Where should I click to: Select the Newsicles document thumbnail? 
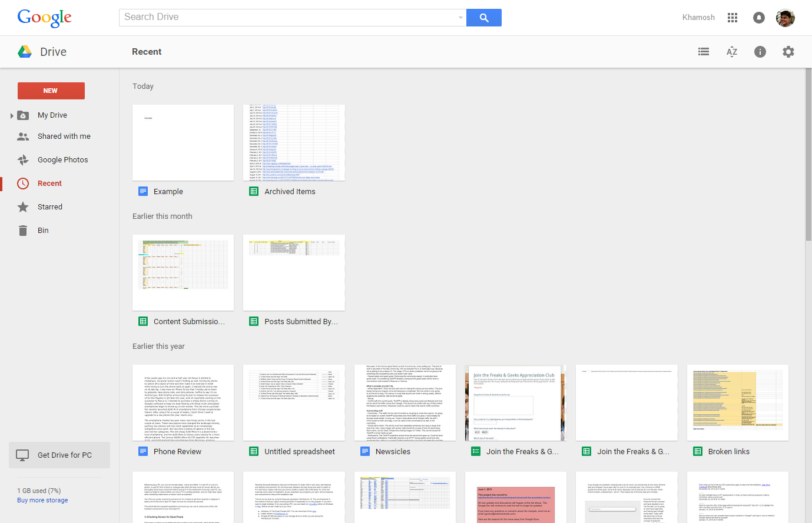point(405,402)
